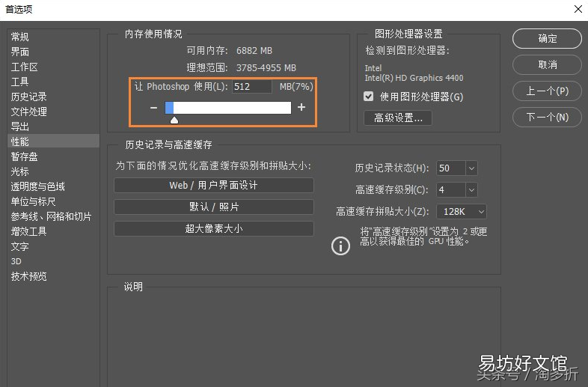Viewport: 588px width, 387px height.
Task: Open the 暂存盘 preferences category
Action: tap(25, 156)
